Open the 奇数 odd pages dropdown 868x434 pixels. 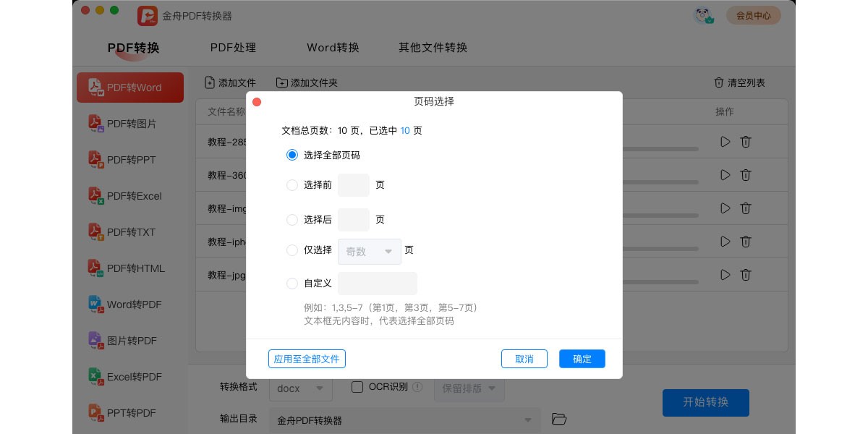(369, 251)
